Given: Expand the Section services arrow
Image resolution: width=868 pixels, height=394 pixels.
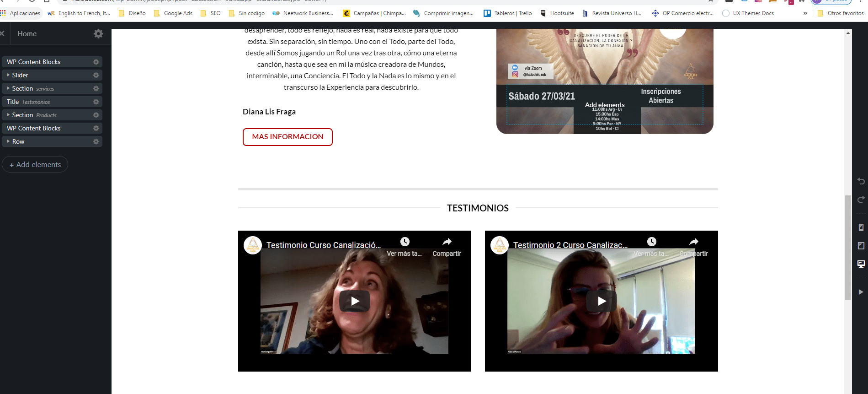Looking at the screenshot, I should [x=8, y=88].
